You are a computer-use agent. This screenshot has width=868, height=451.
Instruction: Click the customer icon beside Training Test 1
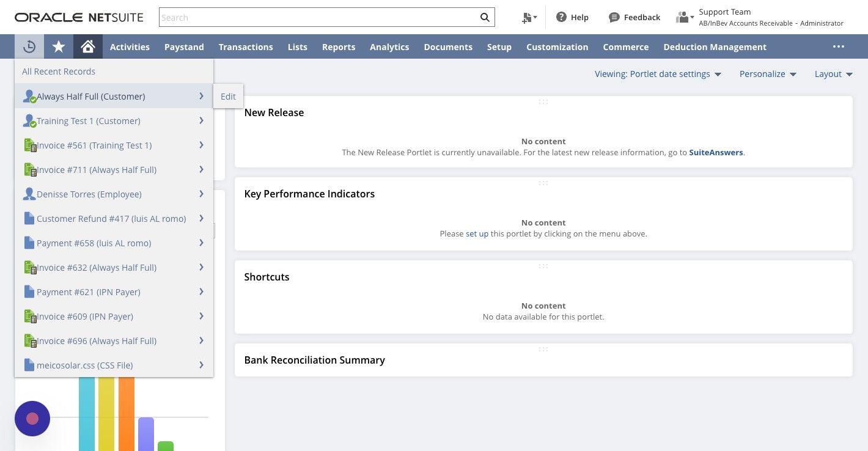29,121
